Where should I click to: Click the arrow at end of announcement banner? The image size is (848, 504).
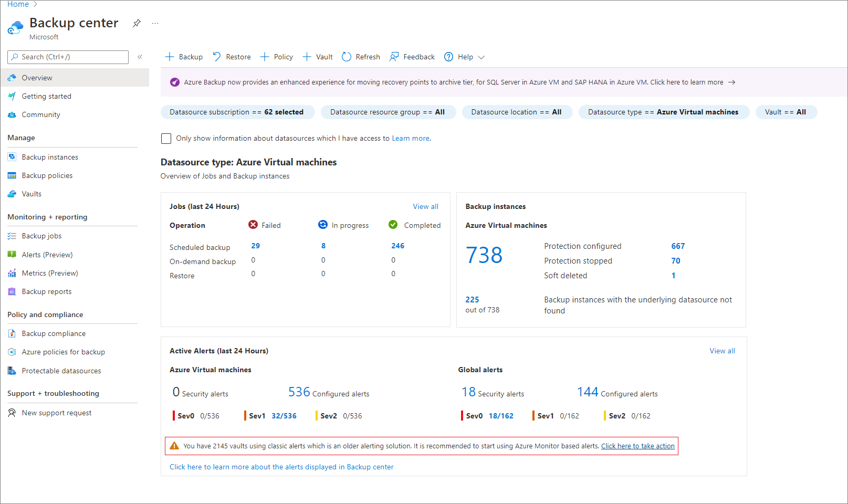point(732,82)
